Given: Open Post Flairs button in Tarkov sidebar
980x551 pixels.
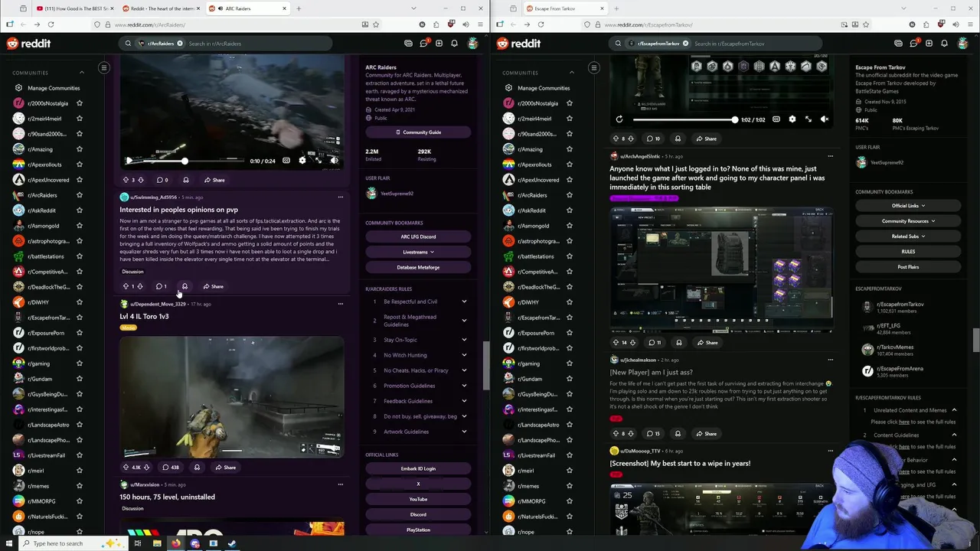Looking at the screenshot, I should pyautogui.click(x=908, y=267).
